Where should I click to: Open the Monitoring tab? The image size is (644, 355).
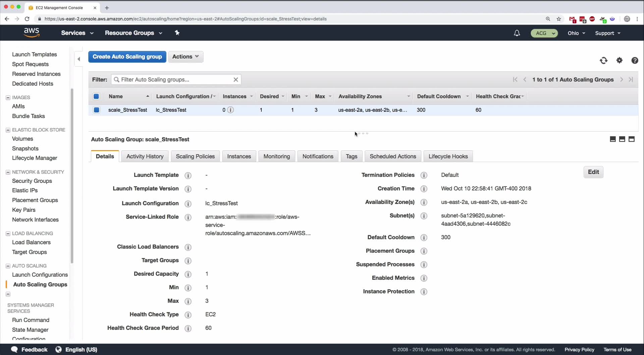point(277,156)
